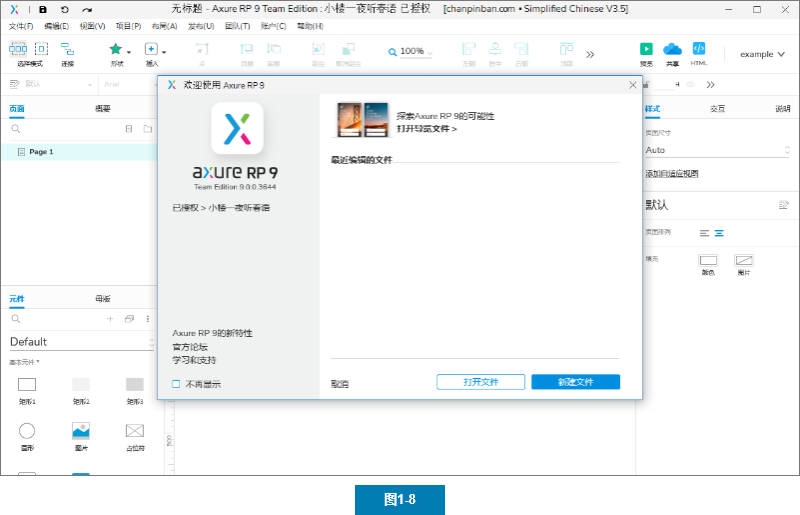Open the 帮助(H) menu

[x=310, y=26]
